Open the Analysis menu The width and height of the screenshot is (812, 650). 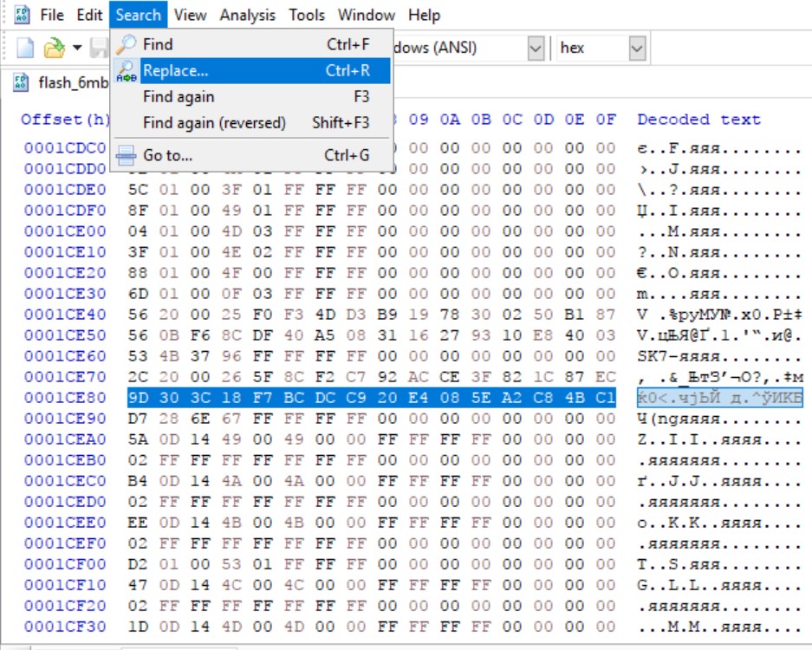pyautogui.click(x=247, y=15)
